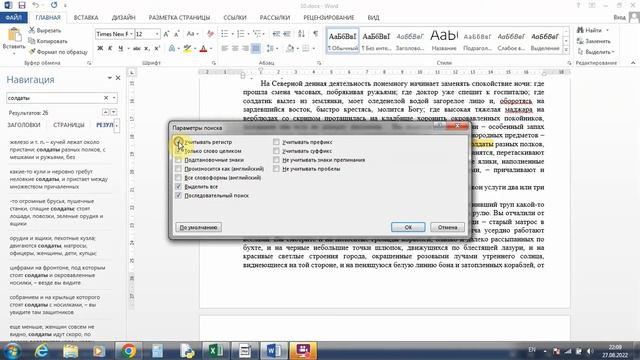Open Replace (Заменить) dialog
Screen dimensions: 640x360
coord(594,41)
